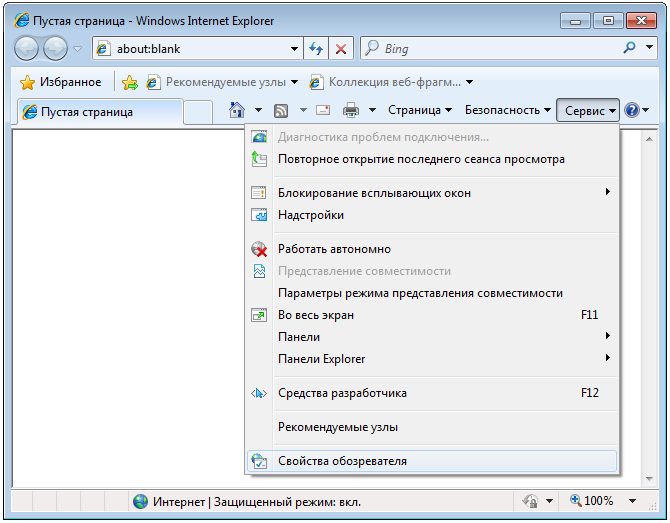Click the search magnifier button
The image size is (670, 523).
(x=629, y=48)
